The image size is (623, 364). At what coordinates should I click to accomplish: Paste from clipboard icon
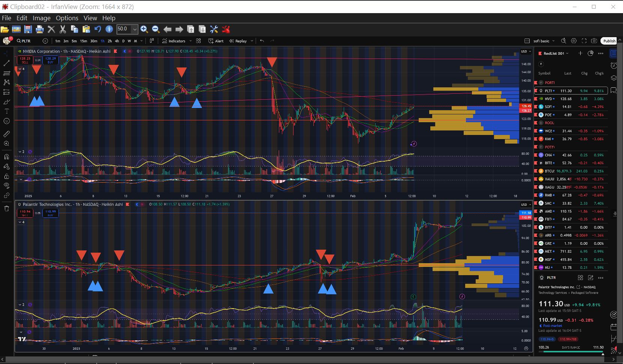[86, 29]
